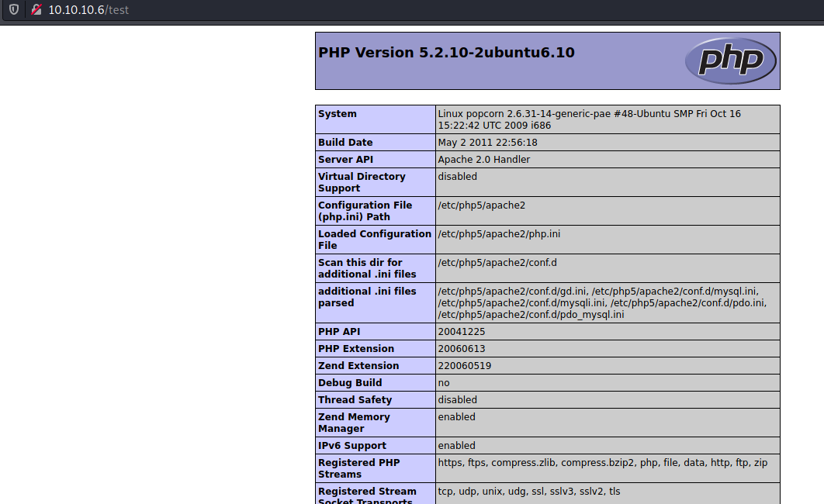Click the disabled value for Virtual Directory Support
824x504 pixels.
pyautogui.click(x=457, y=177)
